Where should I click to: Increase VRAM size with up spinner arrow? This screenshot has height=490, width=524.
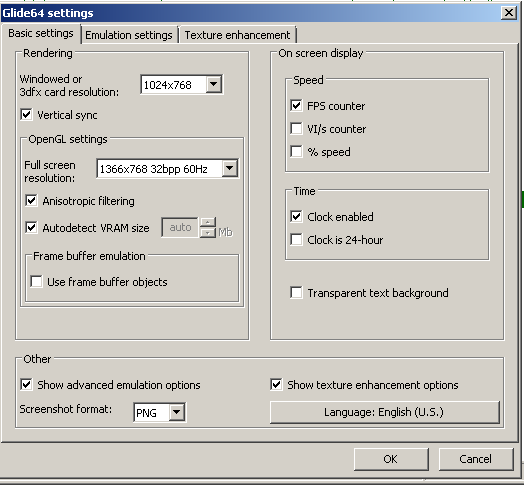point(208,222)
